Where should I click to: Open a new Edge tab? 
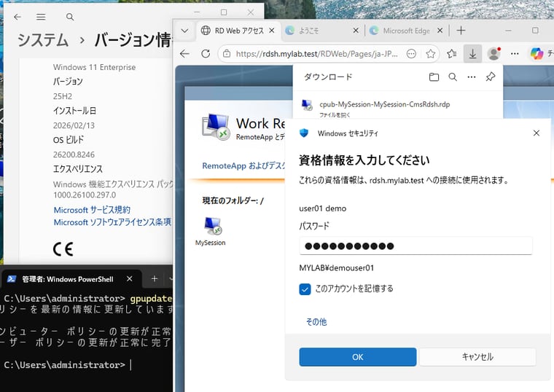point(461,31)
